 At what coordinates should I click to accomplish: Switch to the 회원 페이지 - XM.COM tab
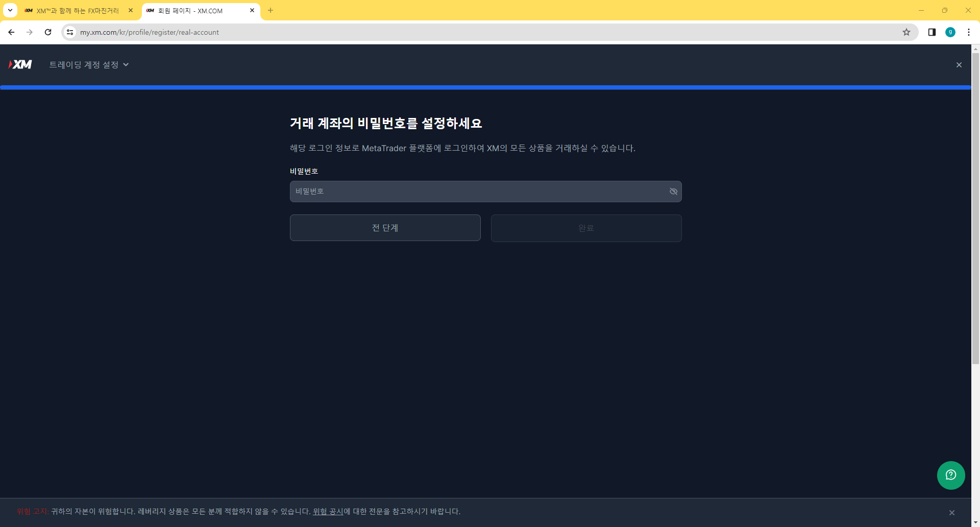click(194, 10)
